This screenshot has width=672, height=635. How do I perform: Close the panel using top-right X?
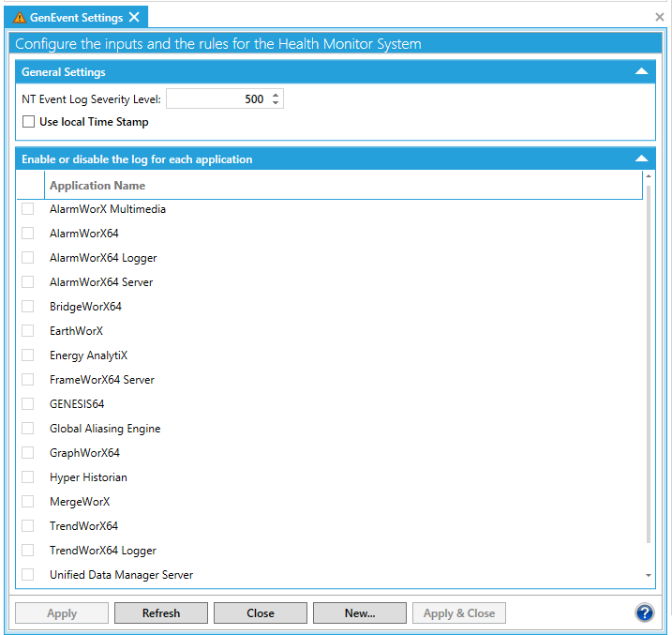[x=659, y=17]
